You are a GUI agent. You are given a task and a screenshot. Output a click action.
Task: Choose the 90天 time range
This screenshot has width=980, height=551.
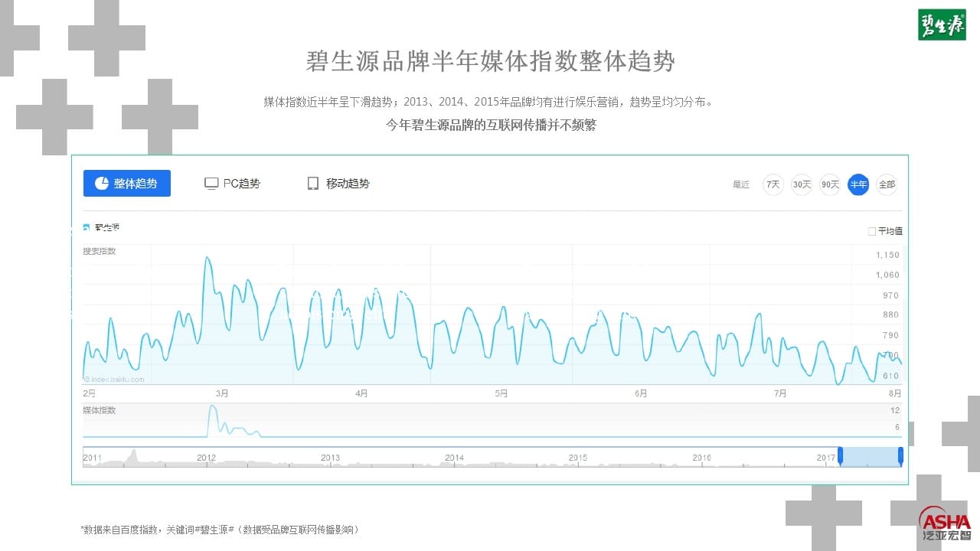(x=830, y=184)
